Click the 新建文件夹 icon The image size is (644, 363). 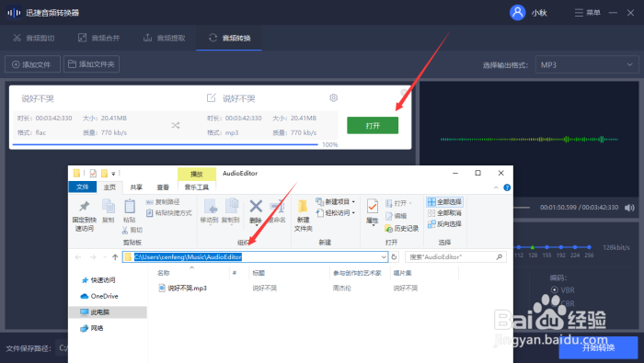(303, 208)
